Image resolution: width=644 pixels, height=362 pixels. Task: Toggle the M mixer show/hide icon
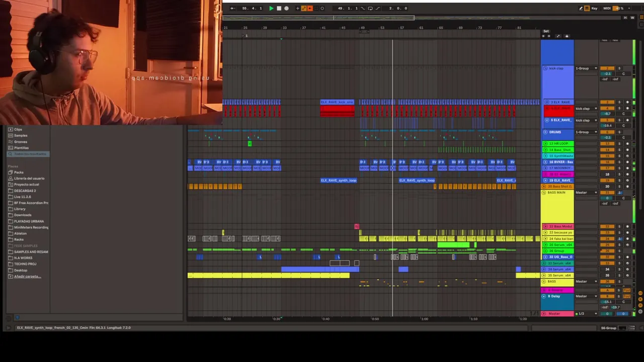[x=640, y=305]
